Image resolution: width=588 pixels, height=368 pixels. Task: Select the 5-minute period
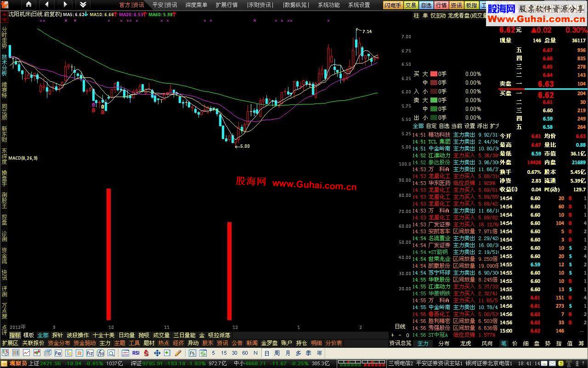(213, 353)
